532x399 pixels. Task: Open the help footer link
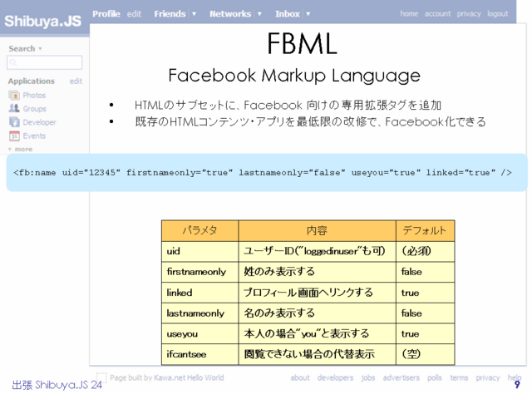[x=515, y=377]
